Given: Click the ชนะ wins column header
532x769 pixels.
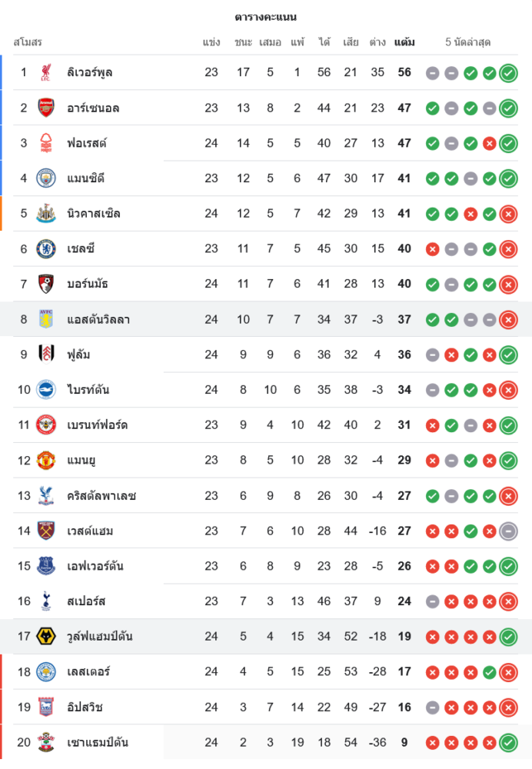Looking at the screenshot, I should [244, 42].
